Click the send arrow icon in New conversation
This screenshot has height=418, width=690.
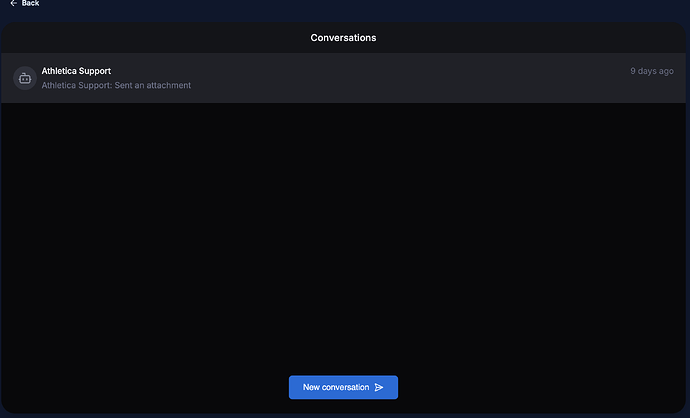click(379, 387)
